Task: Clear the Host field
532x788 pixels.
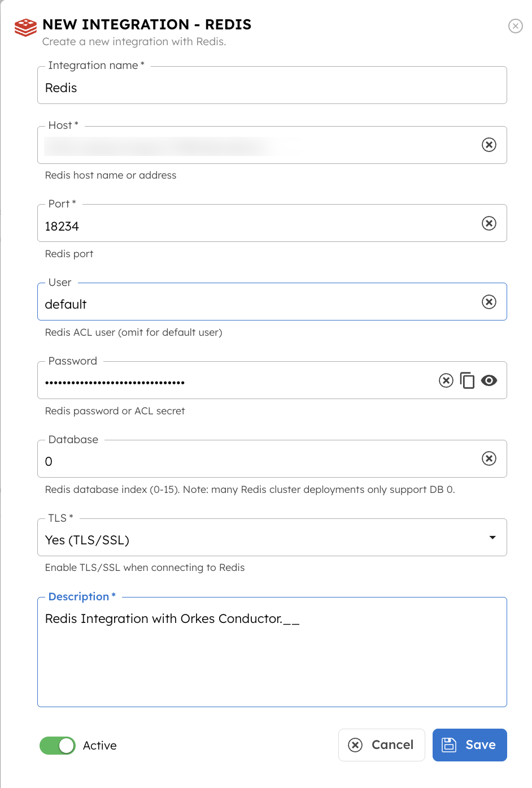Action: pos(489,145)
